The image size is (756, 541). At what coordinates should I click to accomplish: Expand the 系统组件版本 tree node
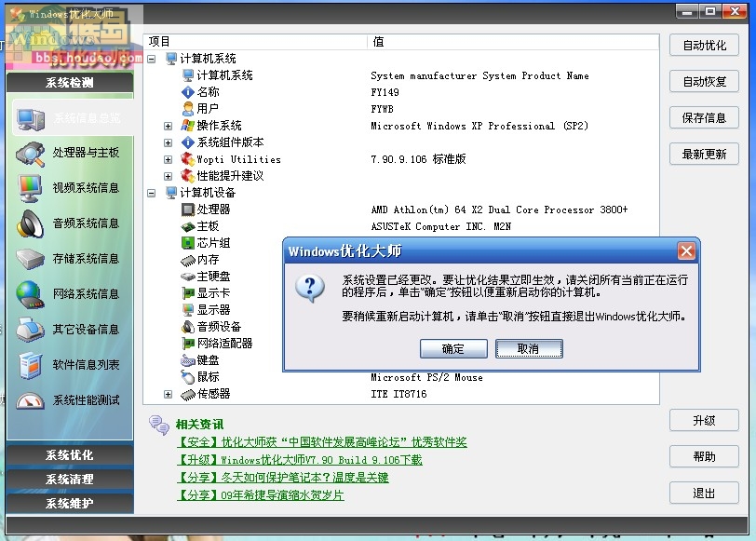pyautogui.click(x=168, y=142)
